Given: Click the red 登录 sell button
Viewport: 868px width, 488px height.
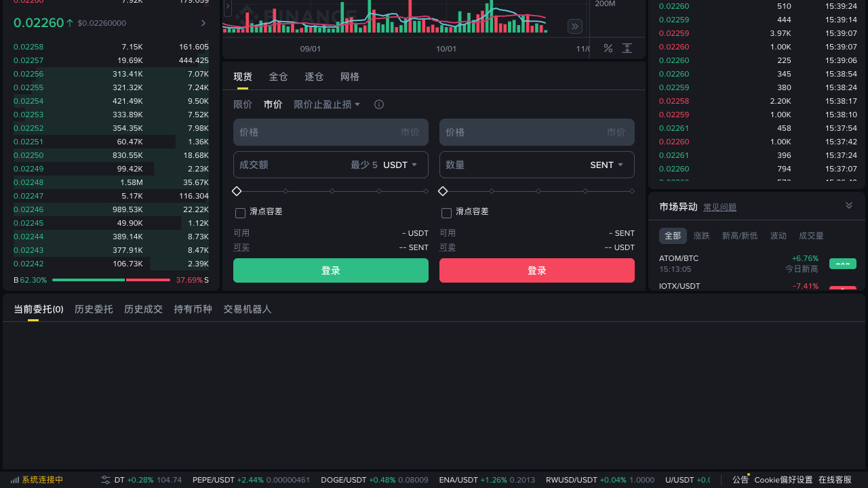Looking at the screenshot, I should point(537,270).
